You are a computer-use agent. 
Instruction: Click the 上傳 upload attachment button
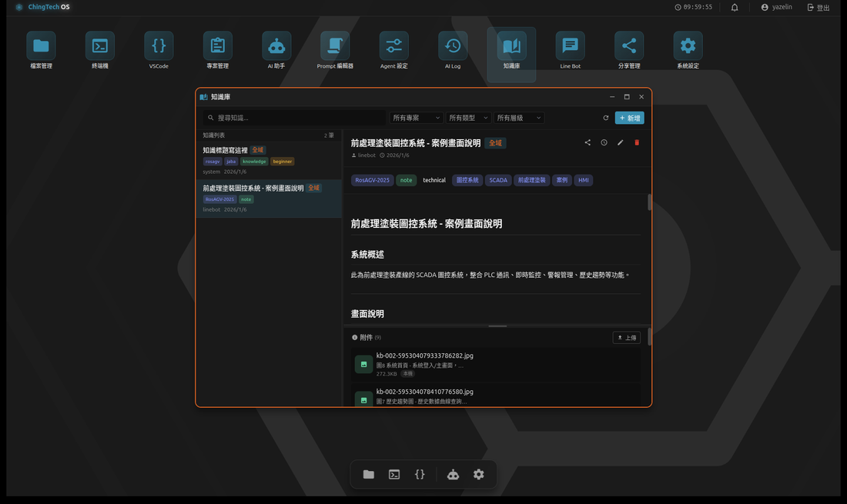pos(627,337)
